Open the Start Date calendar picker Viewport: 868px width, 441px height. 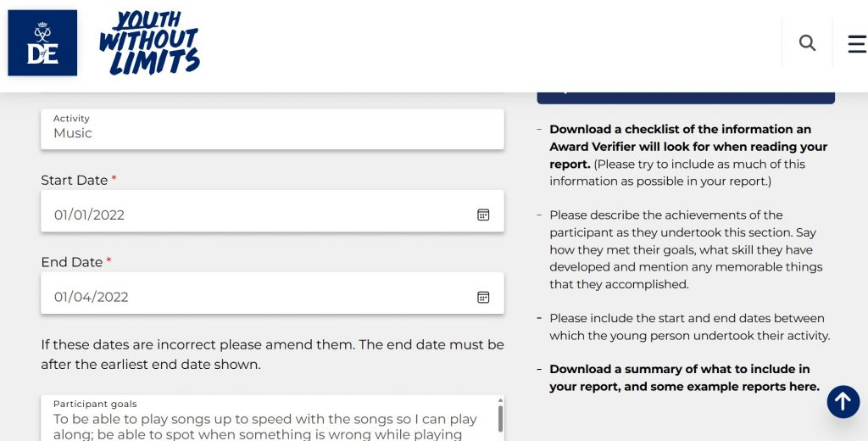click(483, 215)
